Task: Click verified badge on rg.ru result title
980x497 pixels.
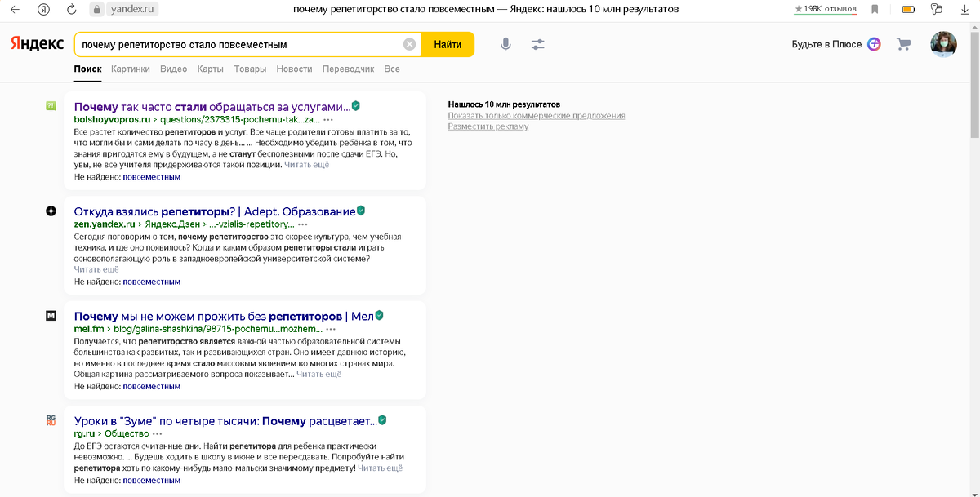Action: (x=382, y=420)
